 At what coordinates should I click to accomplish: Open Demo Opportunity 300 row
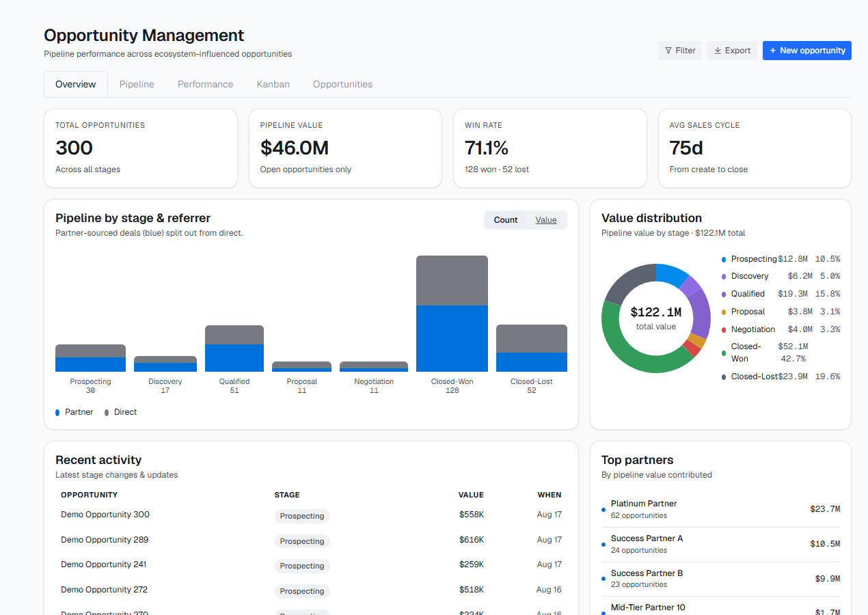(311, 515)
